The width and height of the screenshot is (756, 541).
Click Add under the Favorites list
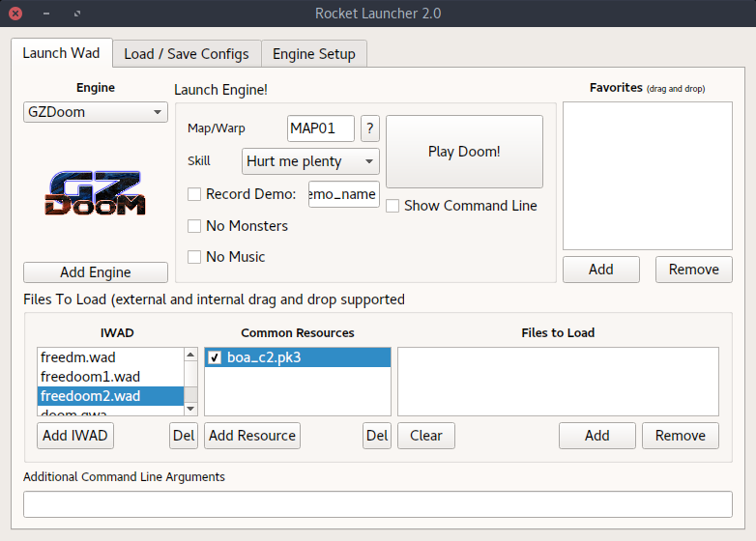pyautogui.click(x=601, y=270)
